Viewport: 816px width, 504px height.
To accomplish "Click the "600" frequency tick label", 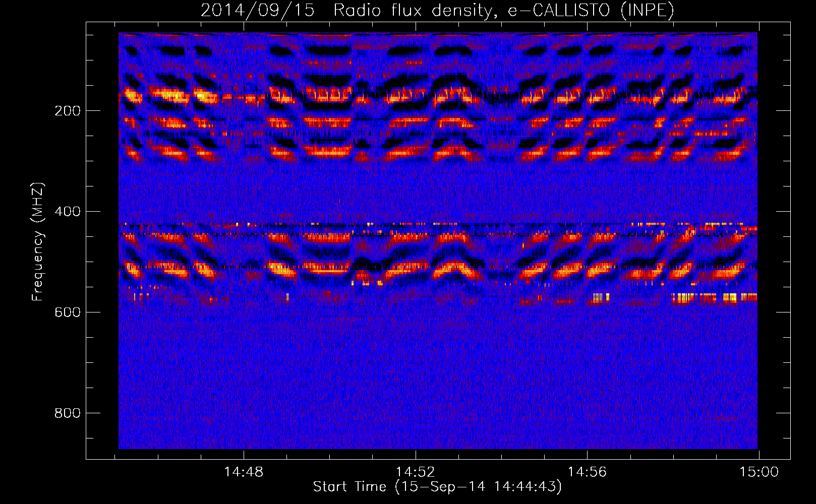I will (x=68, y=312).
